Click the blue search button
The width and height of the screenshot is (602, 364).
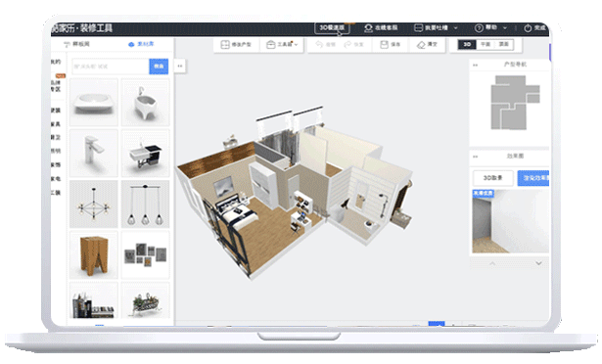click(159, 67)
